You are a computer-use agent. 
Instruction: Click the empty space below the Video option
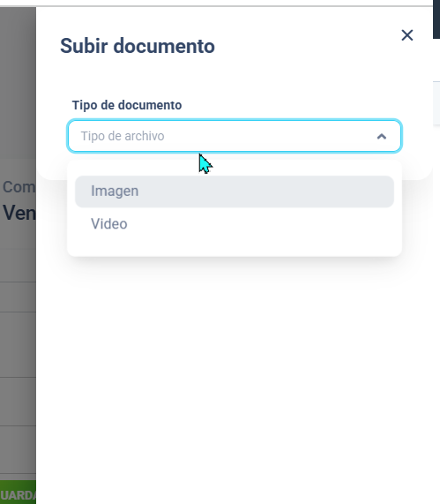coord(235,244)
